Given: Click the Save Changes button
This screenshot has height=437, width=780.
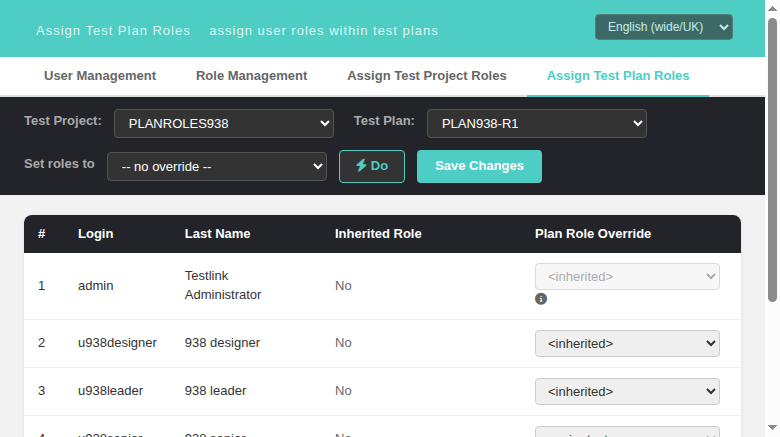Looking at the screenshot, I should 480,166.
